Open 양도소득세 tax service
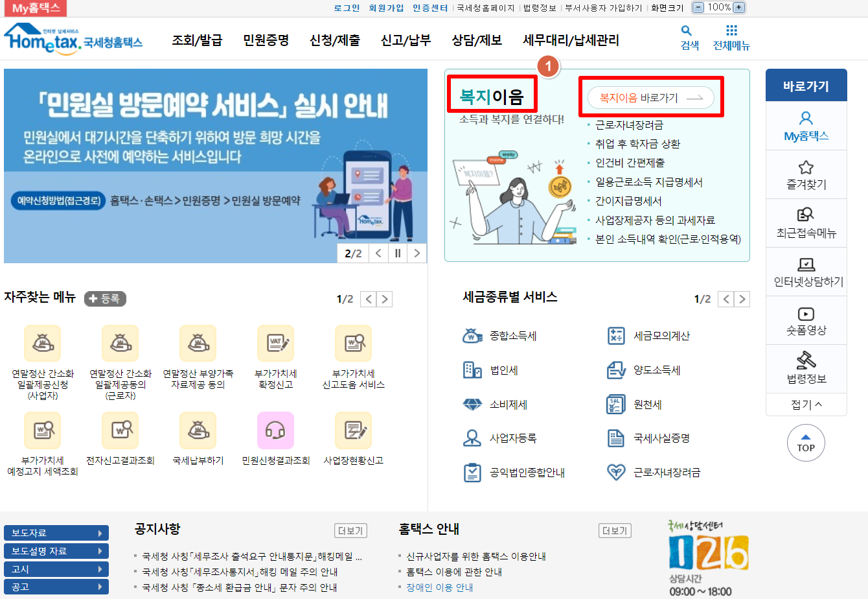The height and width of the screenshot is (599, 868). point(644,370)
